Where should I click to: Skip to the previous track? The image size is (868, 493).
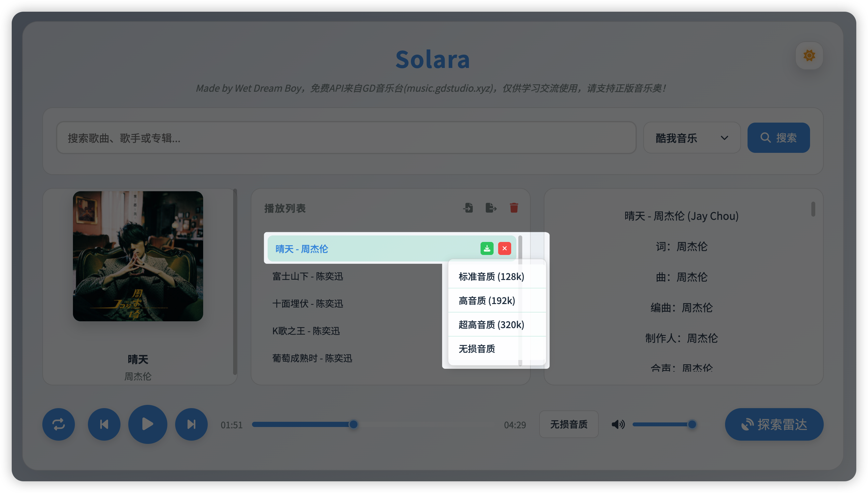pos(104,424)
